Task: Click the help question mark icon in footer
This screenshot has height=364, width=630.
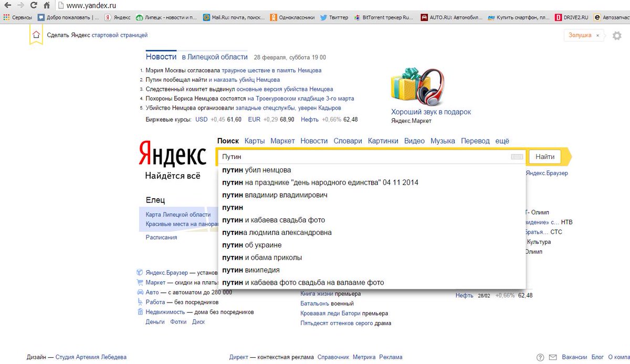Action: 540,358
